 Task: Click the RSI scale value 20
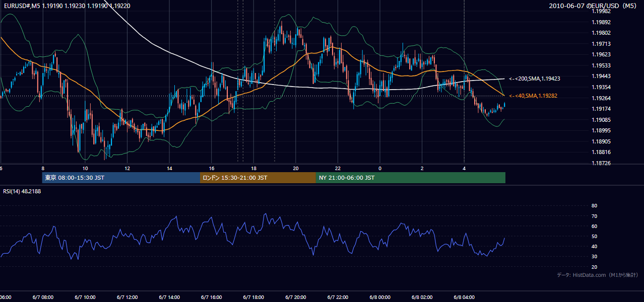(x=594, y=267)
